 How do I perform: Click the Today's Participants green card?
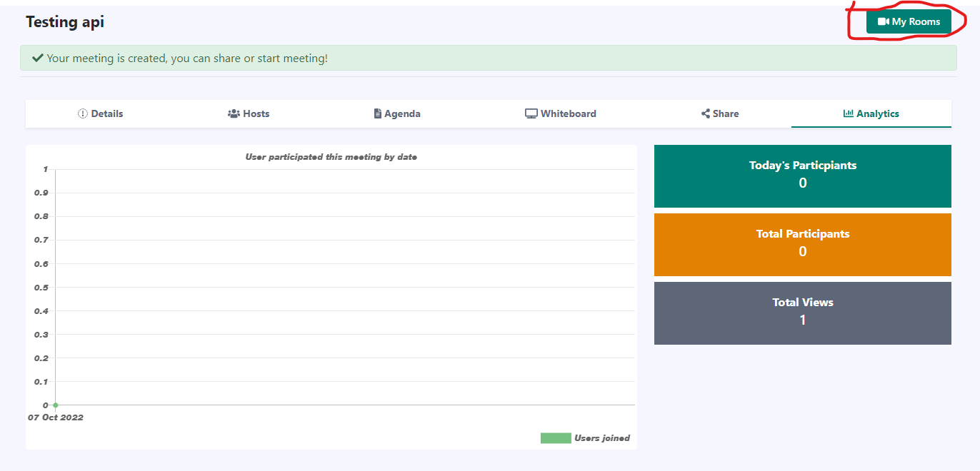[802, 176]
